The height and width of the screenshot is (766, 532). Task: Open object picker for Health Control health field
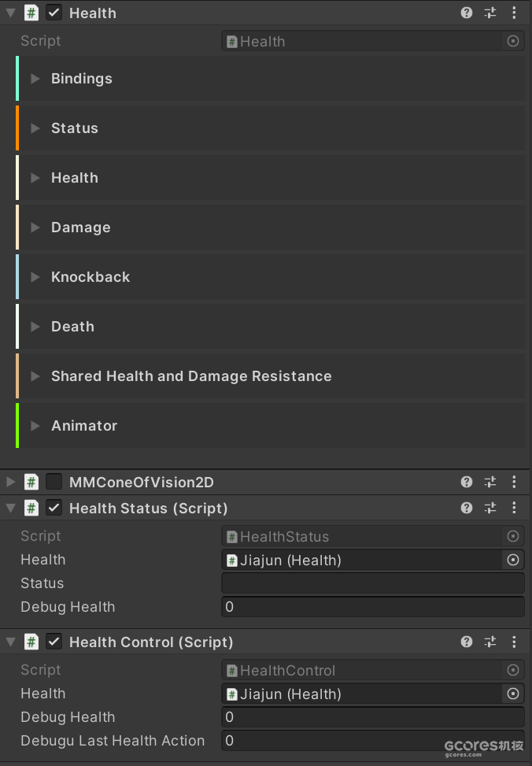pos(513,694)
